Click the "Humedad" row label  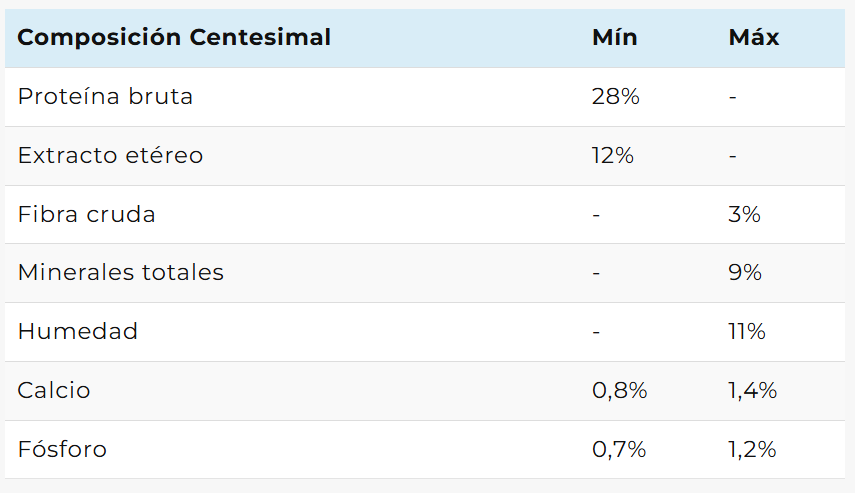tap(78, 332)
